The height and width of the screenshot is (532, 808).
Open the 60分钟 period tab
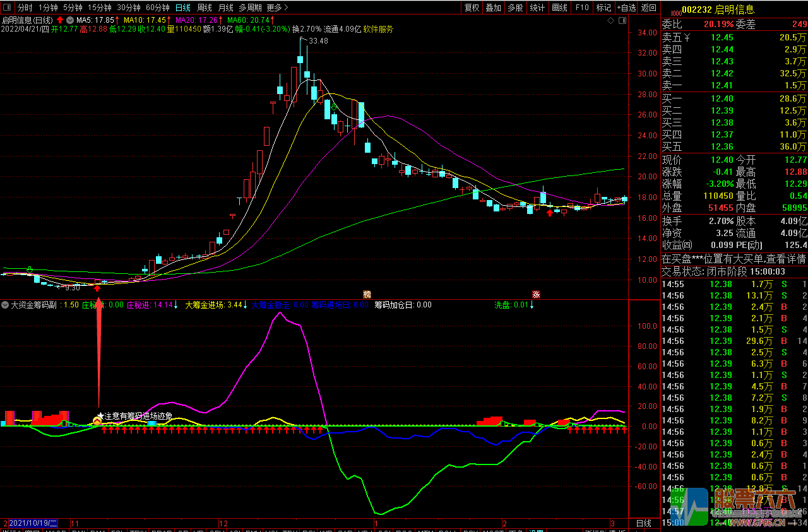pos(157,8)
